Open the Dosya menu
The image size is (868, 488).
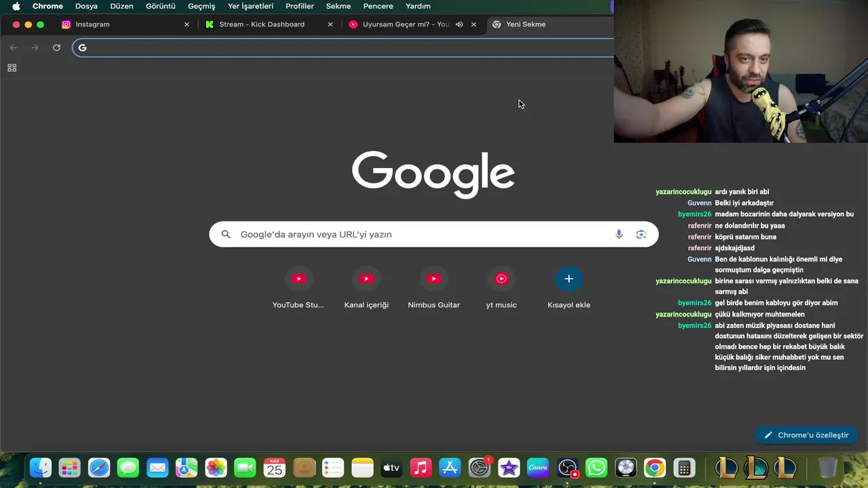coord(86,6)
